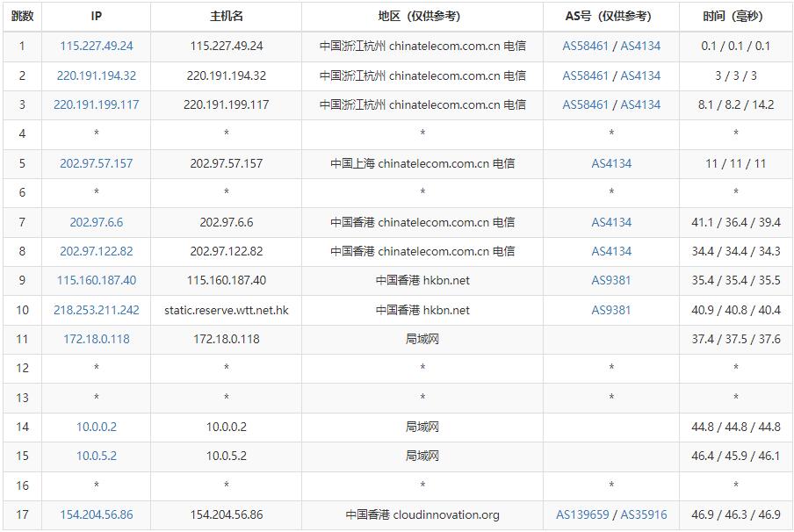The width and height of the screenshot is (794, 532).
Task: Open IP link 220.191.194.32
Action: pos(97,75)
